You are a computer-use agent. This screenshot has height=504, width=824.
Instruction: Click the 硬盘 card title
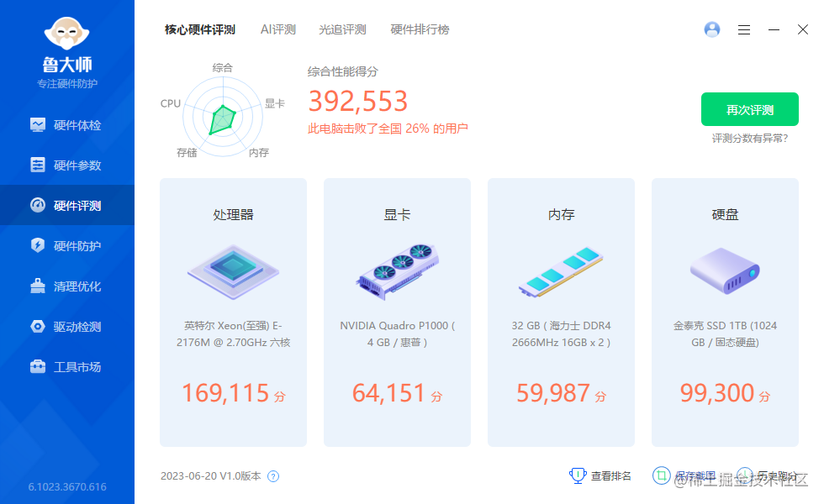click(x=725, y=215)
